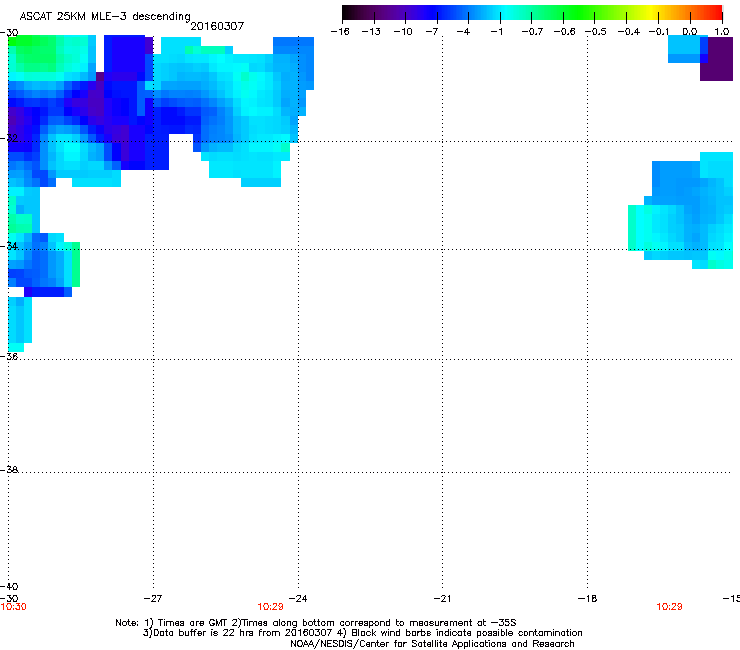Click the -27 longitude axis label
The width and height of the screenshot is (740, 650).
pos(153,599)
